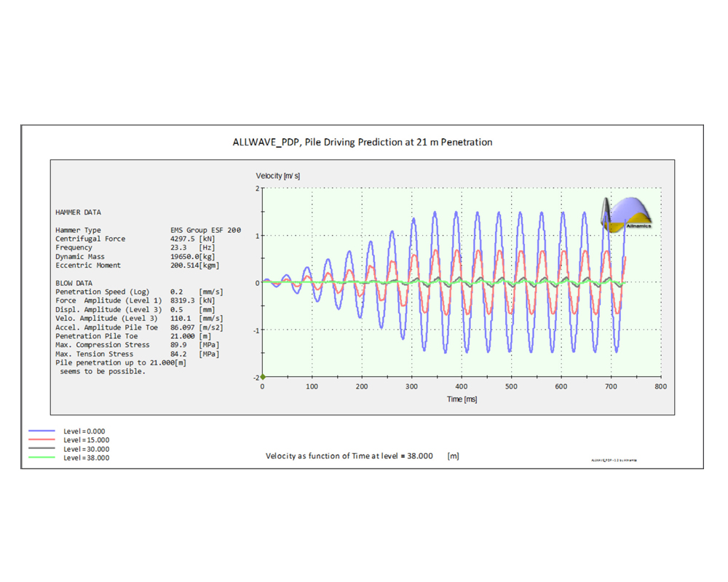
Task: Click the 800 tick on the time axis
Action: 660,387
